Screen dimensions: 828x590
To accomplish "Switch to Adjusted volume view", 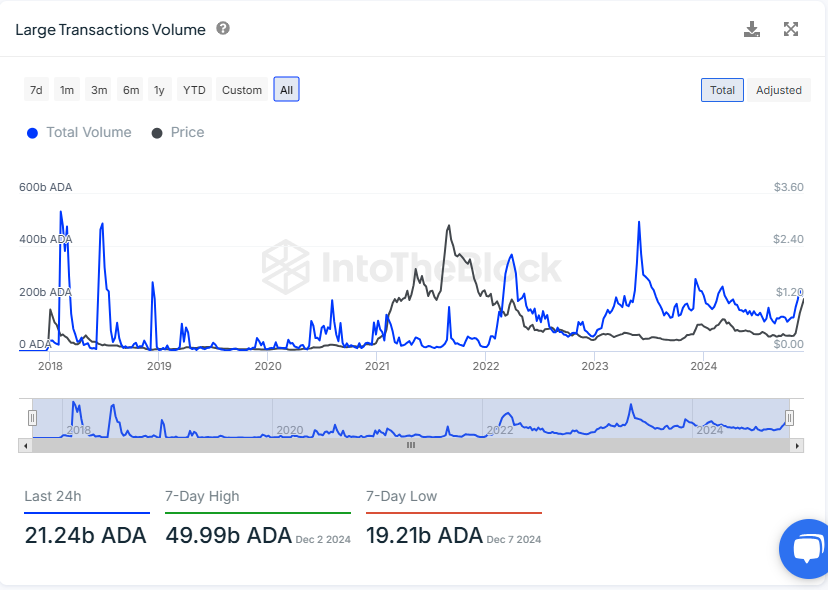I will click(x=778, y=90).
